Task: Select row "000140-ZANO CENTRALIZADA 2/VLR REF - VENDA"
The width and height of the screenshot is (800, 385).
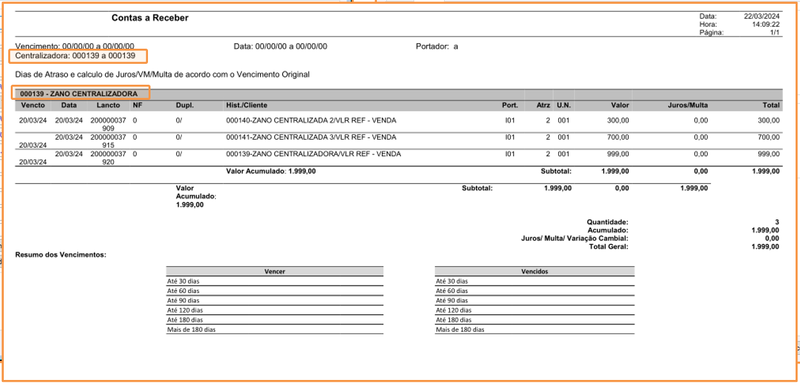Action: [x=398, y=124]
